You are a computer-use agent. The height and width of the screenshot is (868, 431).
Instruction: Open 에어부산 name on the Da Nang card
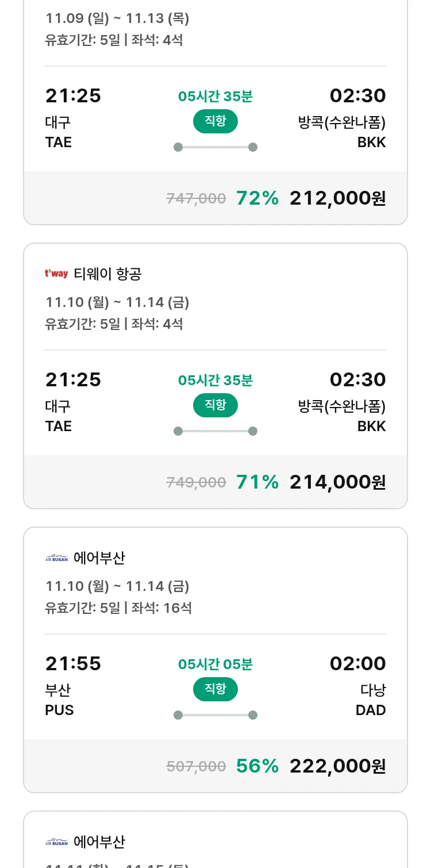[x=99, y=558]
